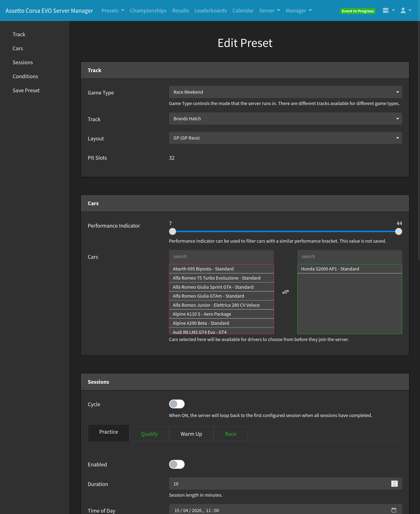Viewport: 420px width, 514px height.
Task: Click the Pit Slots value 32
Action: click(172, 158)
